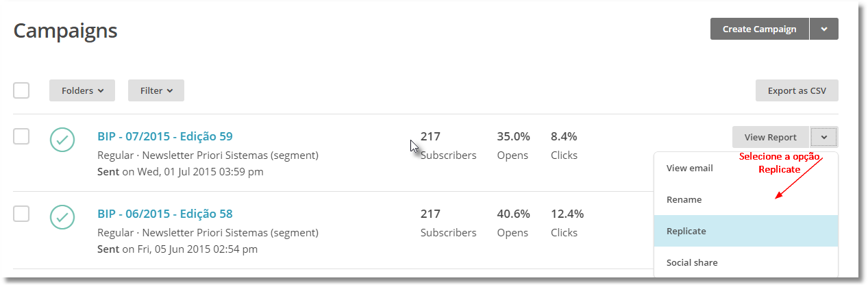Viewport: 868px width, 287px height.
Task: Select Replicate from the dropdown menu
Action: click(746, 231)
